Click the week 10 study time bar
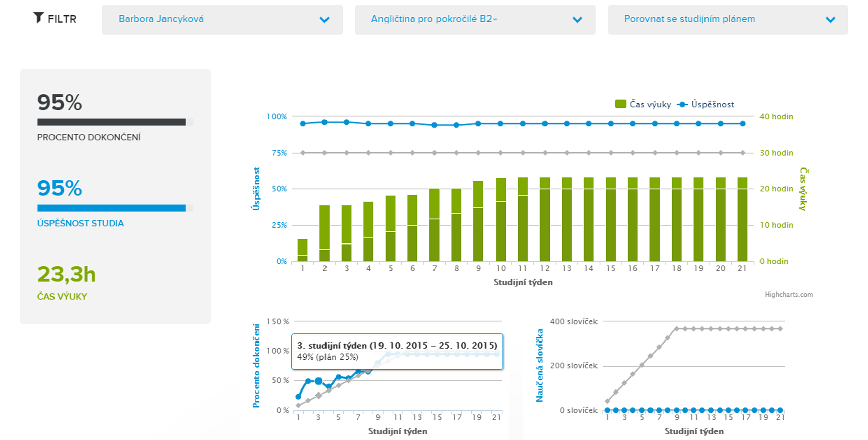Image resolution: width=868 pixels, height=440 pixels. click(x=501, y=220)
